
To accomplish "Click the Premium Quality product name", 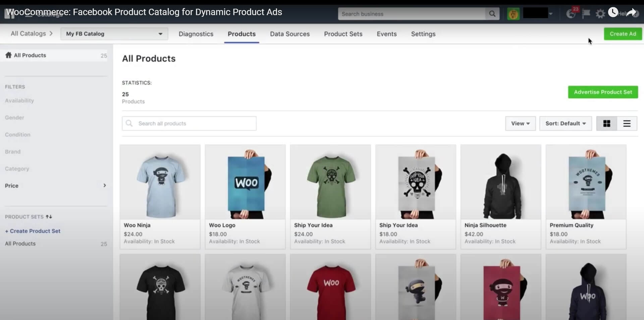I will tap(572, 225).
